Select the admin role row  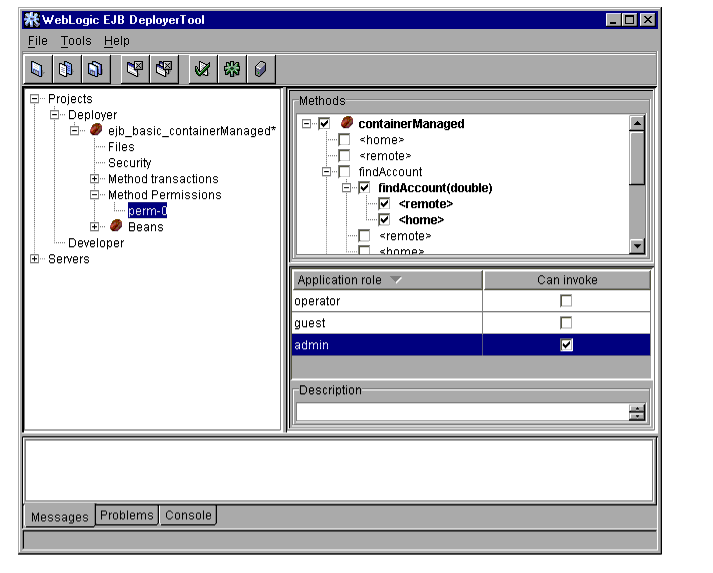pyautogui.click(x=471, y=345)
